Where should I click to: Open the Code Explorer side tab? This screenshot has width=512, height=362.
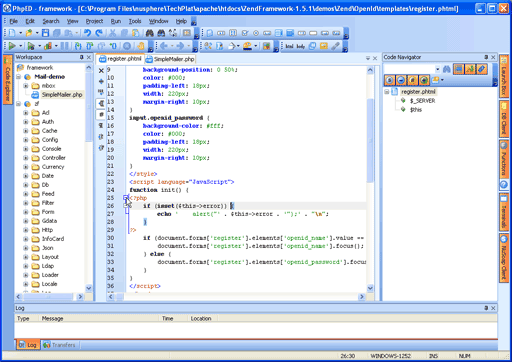pyautogui.click(x=8, y=80)
